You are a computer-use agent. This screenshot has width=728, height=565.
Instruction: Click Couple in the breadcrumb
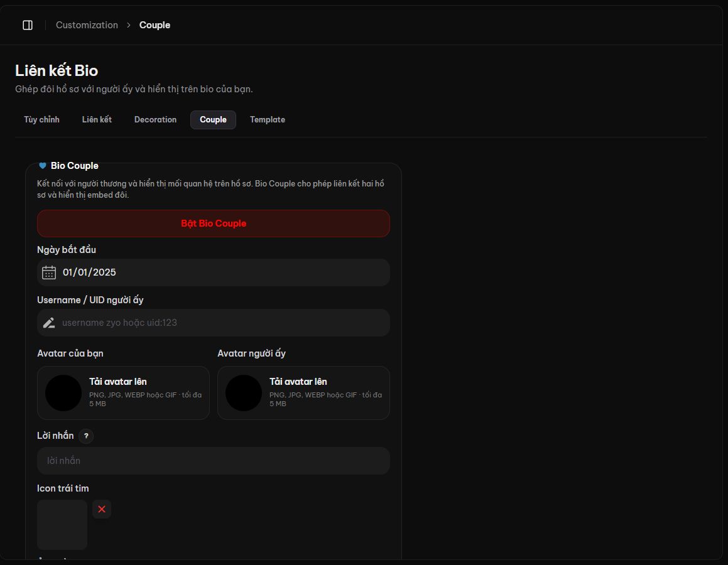click(x=155, y=25)
